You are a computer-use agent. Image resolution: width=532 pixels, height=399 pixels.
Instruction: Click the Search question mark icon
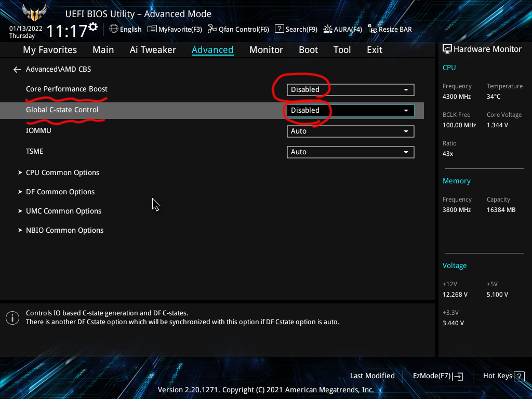(279, 29)
